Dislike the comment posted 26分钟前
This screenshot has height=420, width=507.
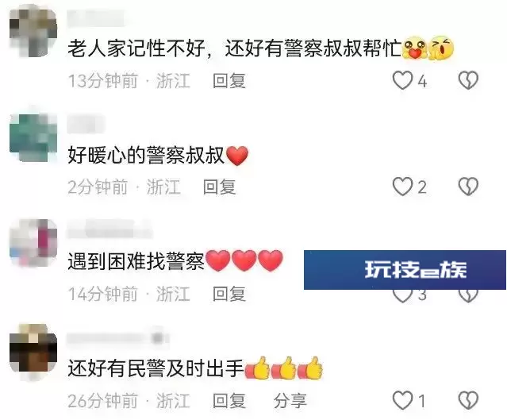click(x=468, y=400)
